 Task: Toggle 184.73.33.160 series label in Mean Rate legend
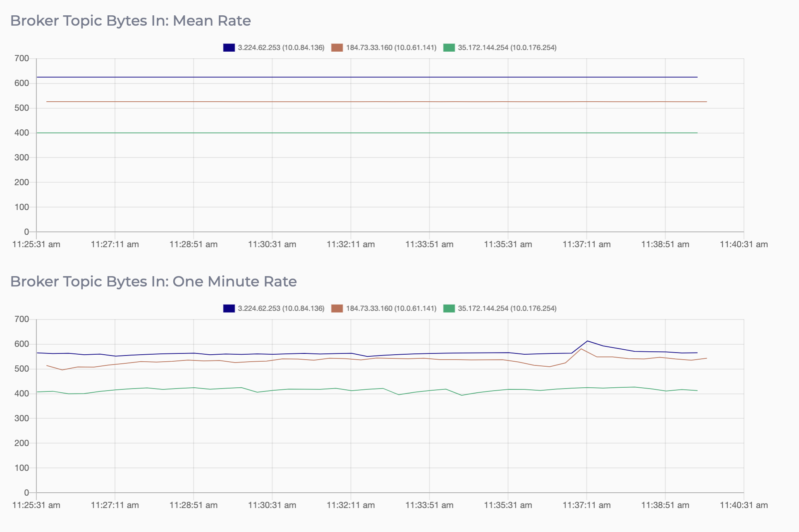[391, 48]
